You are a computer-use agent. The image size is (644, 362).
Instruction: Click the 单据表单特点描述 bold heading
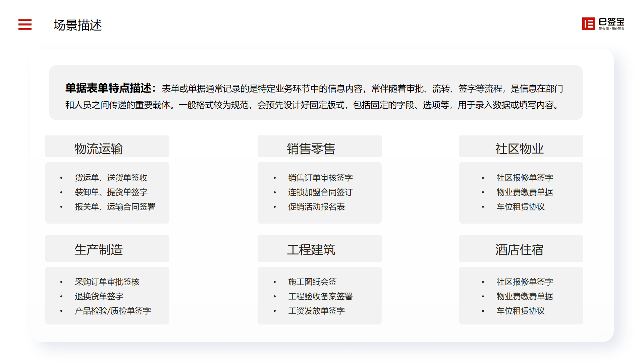[x=111, y=88]
